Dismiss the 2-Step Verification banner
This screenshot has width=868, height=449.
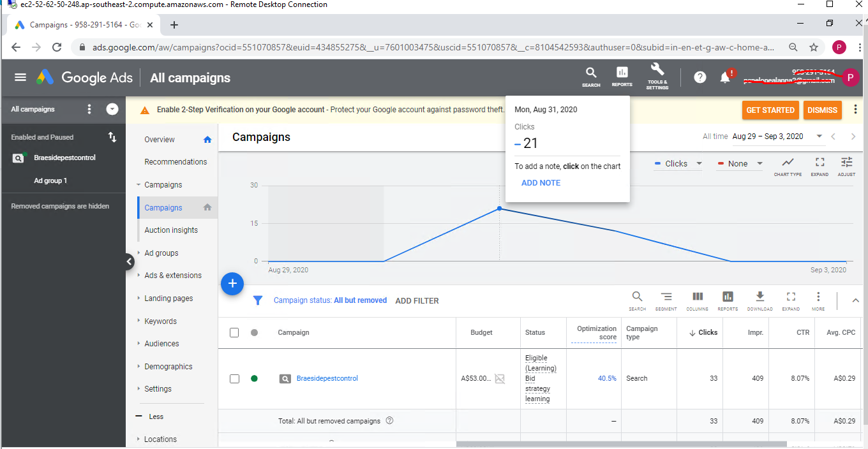tap(822, 110)
